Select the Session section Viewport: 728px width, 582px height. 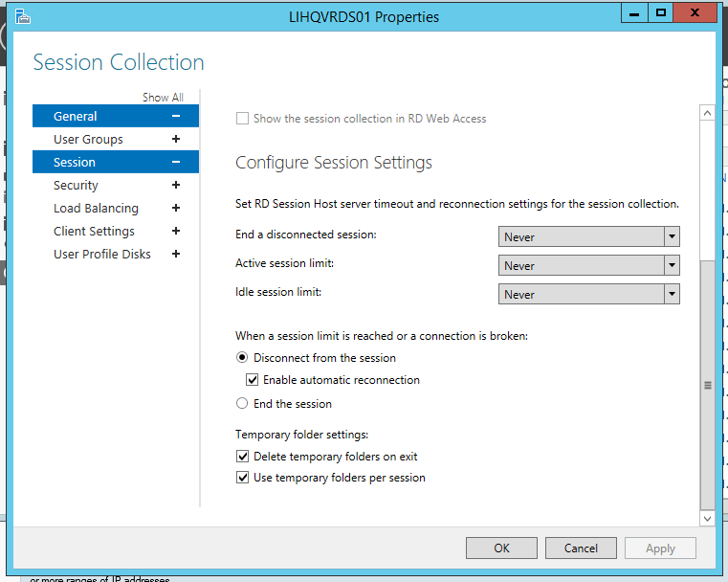click(116, 162)
